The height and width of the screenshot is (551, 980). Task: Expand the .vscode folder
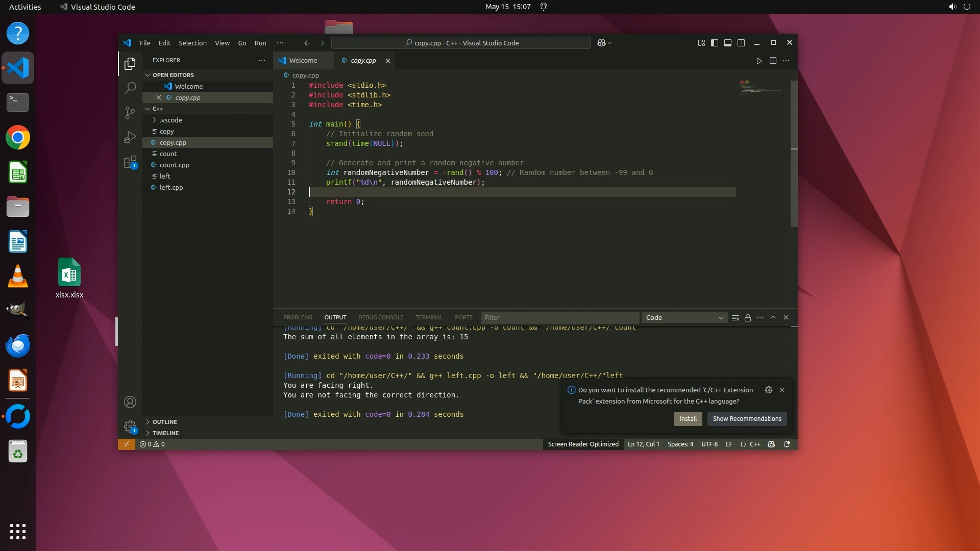point(170,120)
